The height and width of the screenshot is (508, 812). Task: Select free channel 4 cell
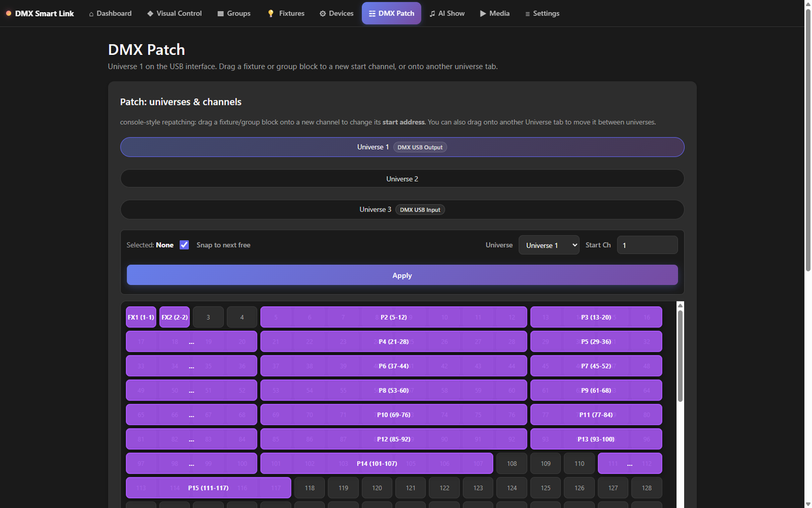point(242,317)
